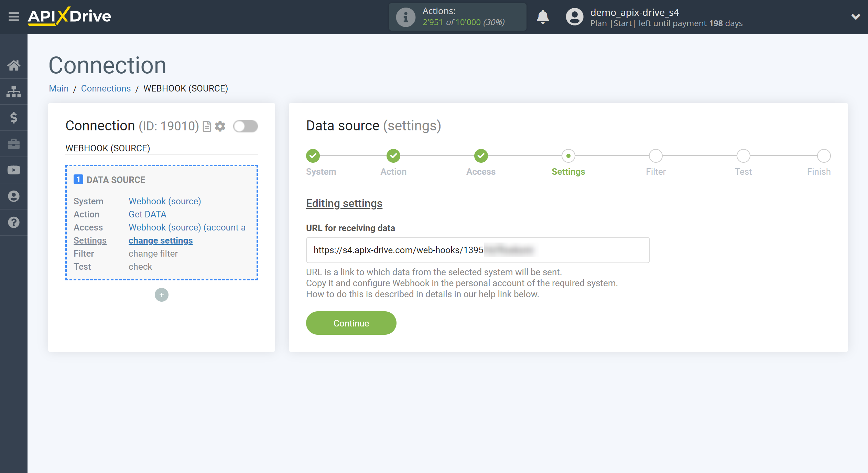Click the demo_apix-drive_s4 username
Screen dimensions: 868x473
(x=634, y=12)
